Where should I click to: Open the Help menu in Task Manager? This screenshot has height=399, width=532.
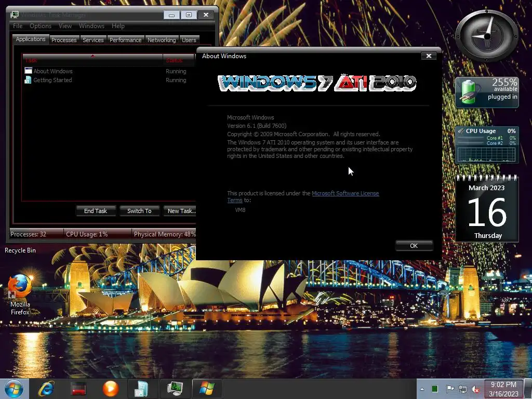point(118,26)
